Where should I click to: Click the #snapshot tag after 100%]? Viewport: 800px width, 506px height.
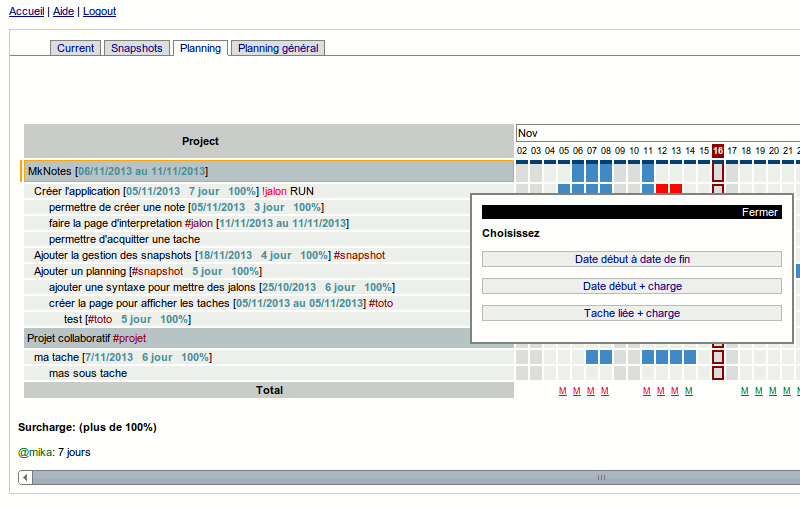(359, 255)
